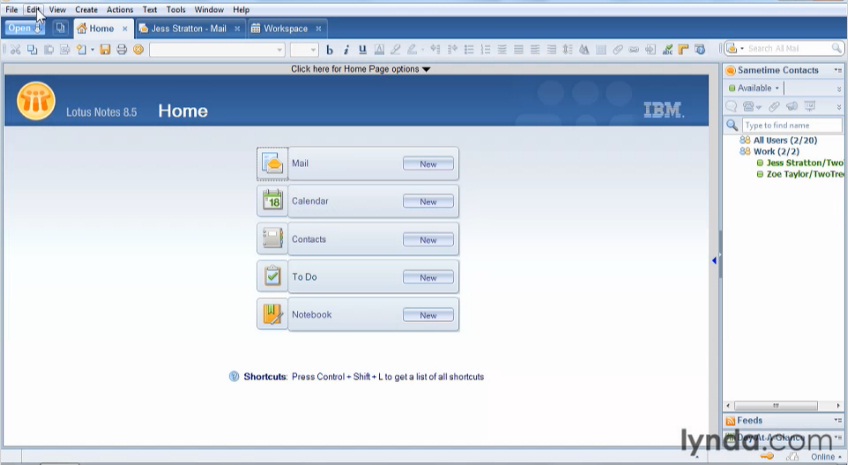The image size is (848, 465).
Task: Click New button for Contacts
Action: pyautogui.click(x=428, y=240)
